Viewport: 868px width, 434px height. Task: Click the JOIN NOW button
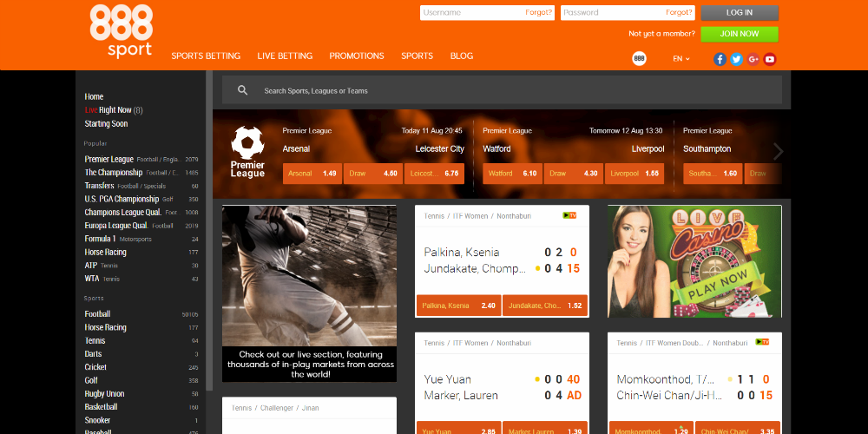tap(740, 34)
